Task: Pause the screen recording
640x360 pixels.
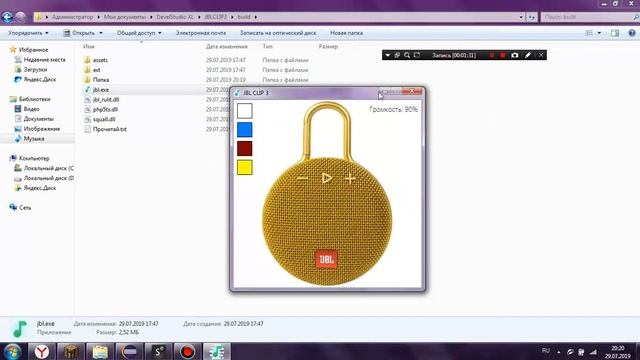Action: click(x=492, y=55)
